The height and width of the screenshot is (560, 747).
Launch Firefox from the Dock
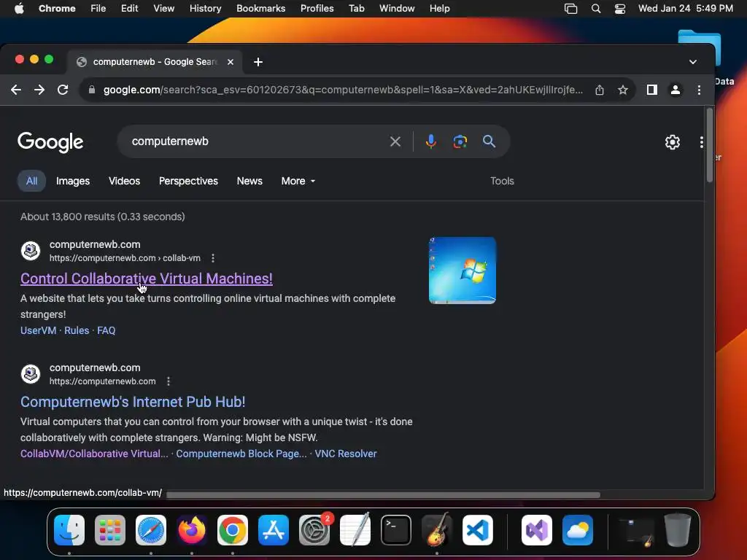tap(192, 530)
